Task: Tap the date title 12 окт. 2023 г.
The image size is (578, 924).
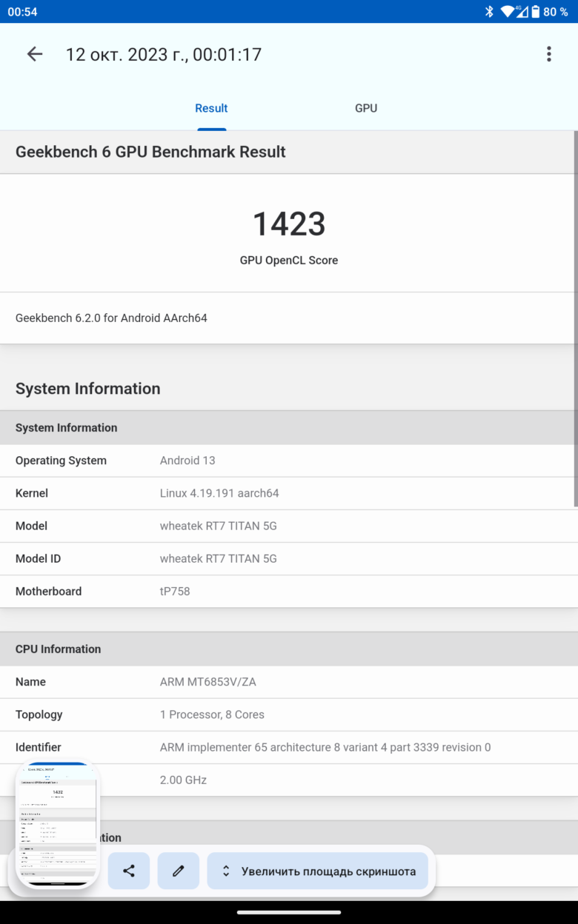Action: [x=164, y=54]
